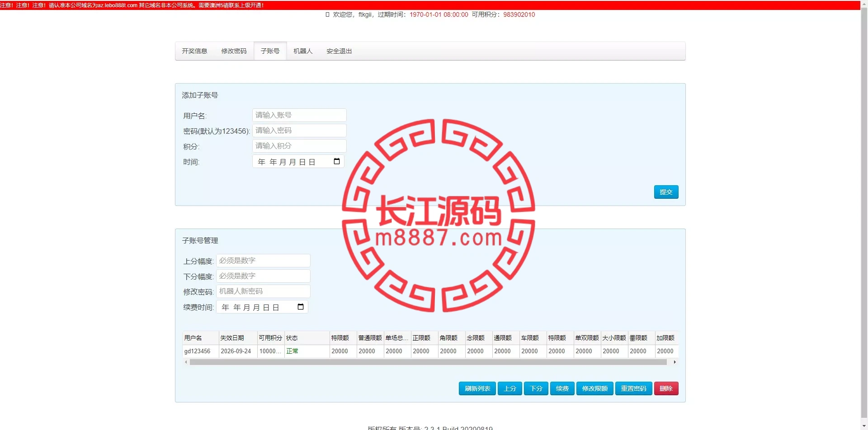Click 修改限额 button

click(595, 388)
